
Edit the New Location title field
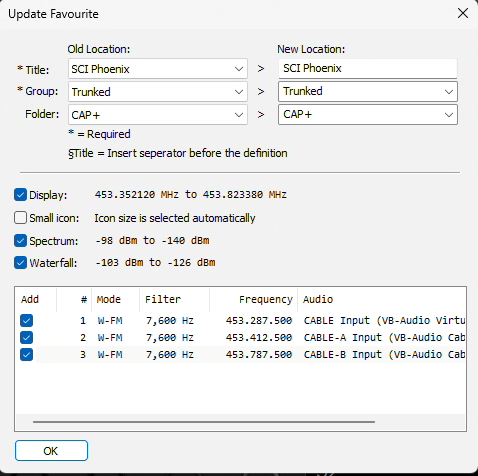[368, 68]
